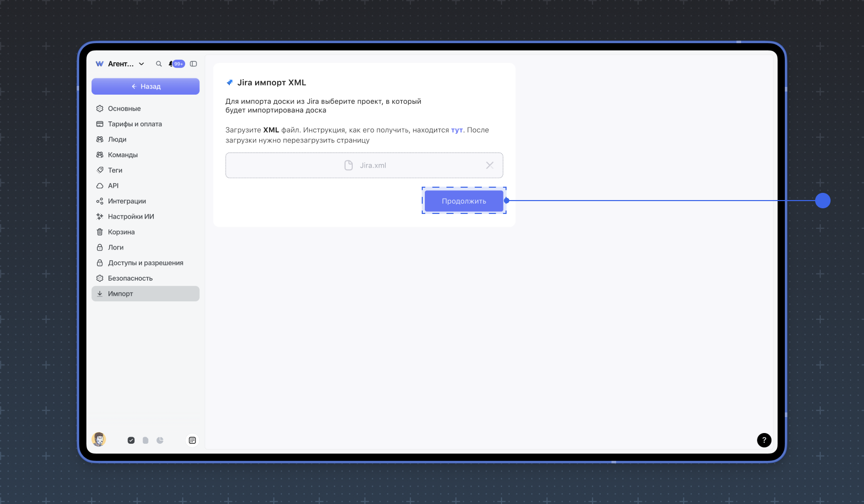Remove the uploaded Jira.xml file

(x=490, y=165)
